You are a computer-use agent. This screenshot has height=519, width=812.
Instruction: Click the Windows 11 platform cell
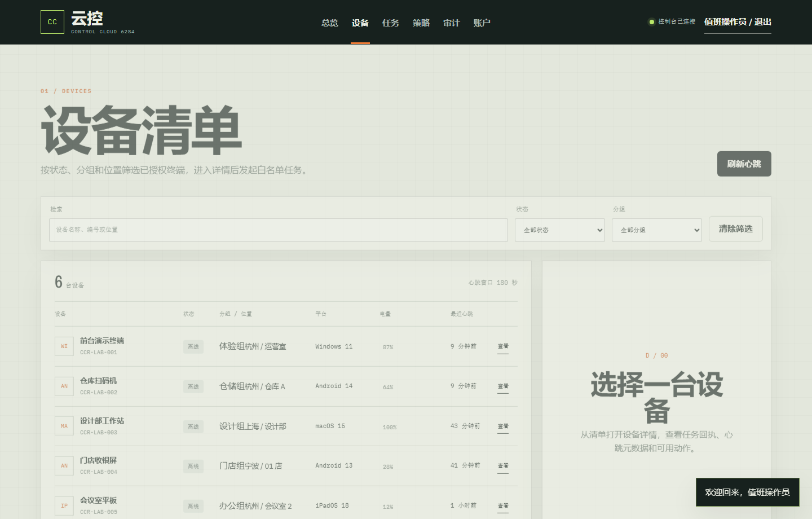coord(334,346)
